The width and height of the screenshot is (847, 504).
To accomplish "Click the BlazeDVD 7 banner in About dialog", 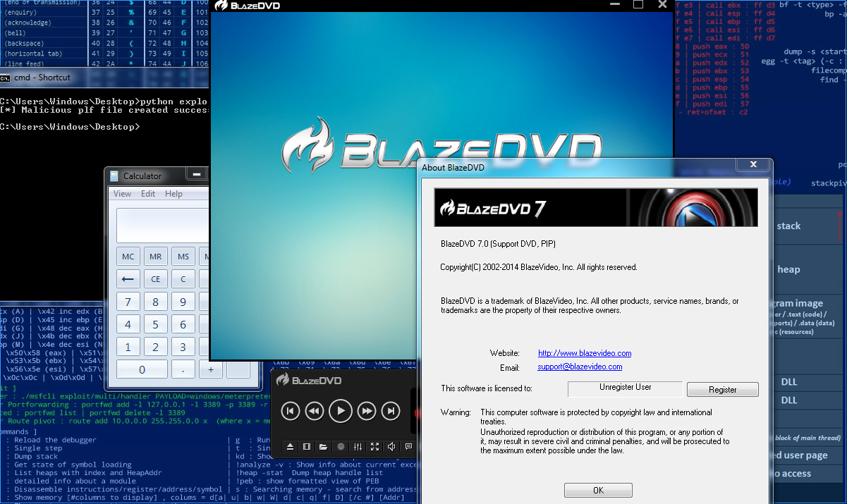I will [x=596, y=208].
